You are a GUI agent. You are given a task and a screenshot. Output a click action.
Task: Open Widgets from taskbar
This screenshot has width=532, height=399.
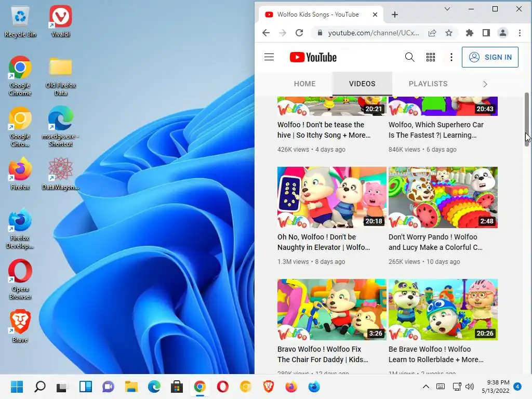pyautogui.click(x=86, y=387)
